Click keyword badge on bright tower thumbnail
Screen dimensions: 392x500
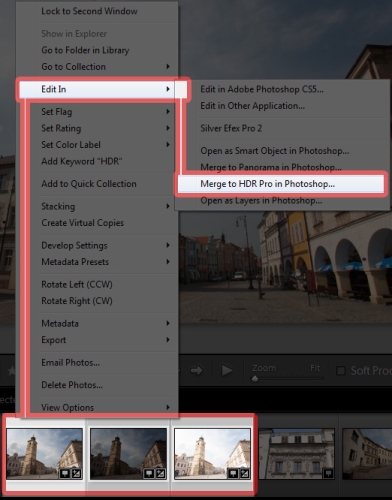(x=233, y=473)
